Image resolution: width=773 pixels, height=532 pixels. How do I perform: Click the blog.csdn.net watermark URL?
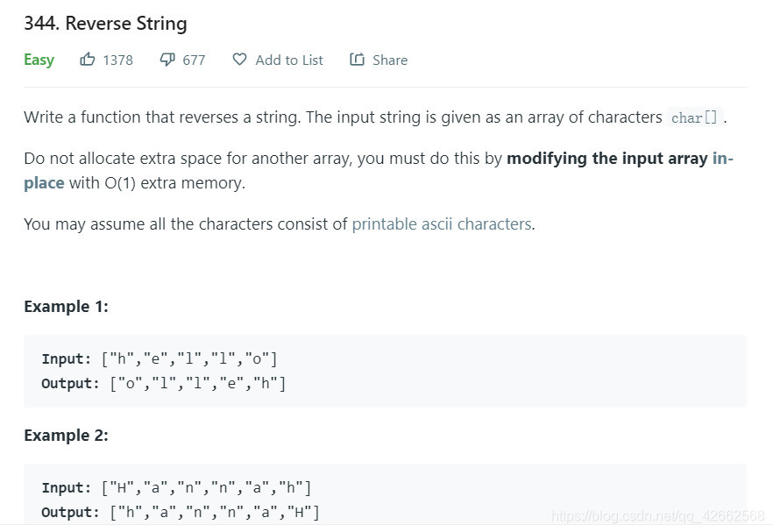click(657, 516)
